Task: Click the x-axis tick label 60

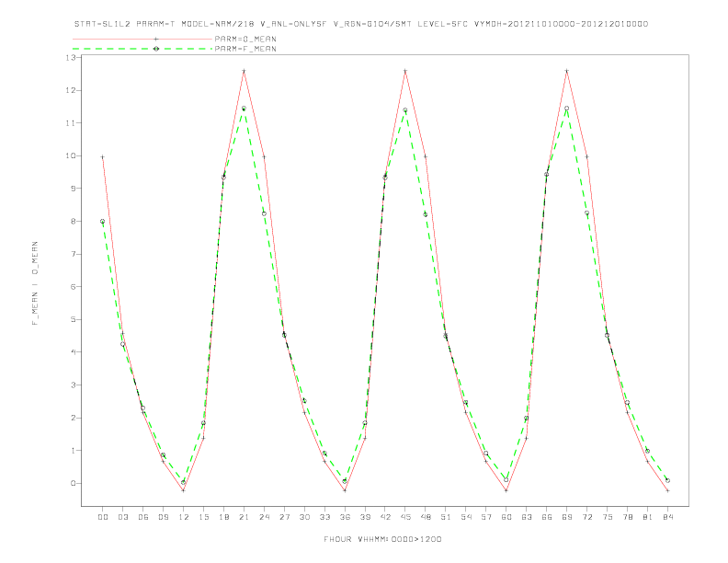Action: pos(506,517)
